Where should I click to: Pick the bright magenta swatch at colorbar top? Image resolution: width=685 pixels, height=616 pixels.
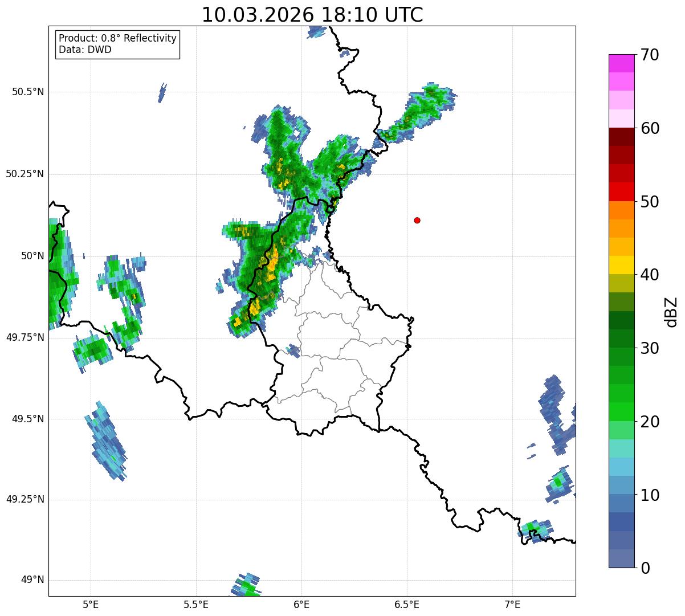tap(622, 63)
